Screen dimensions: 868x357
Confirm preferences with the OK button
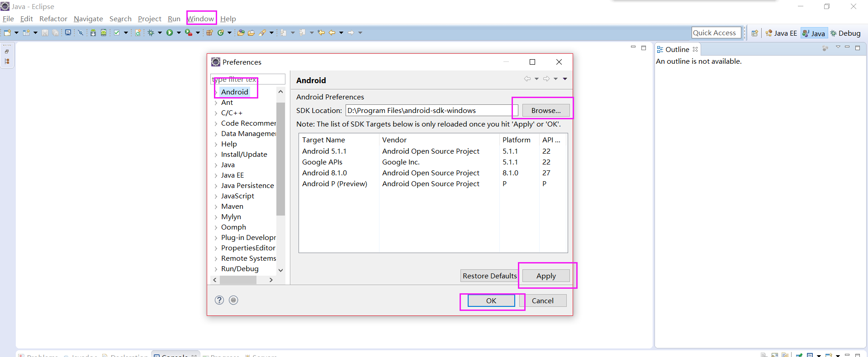tap(491, 301)
